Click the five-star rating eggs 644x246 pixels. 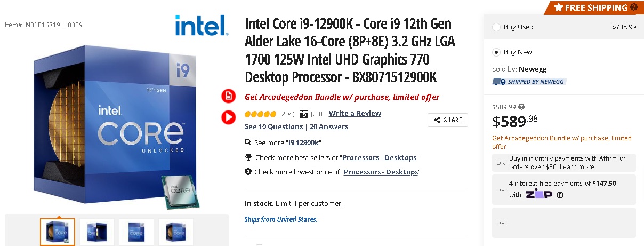coord(260,114)
